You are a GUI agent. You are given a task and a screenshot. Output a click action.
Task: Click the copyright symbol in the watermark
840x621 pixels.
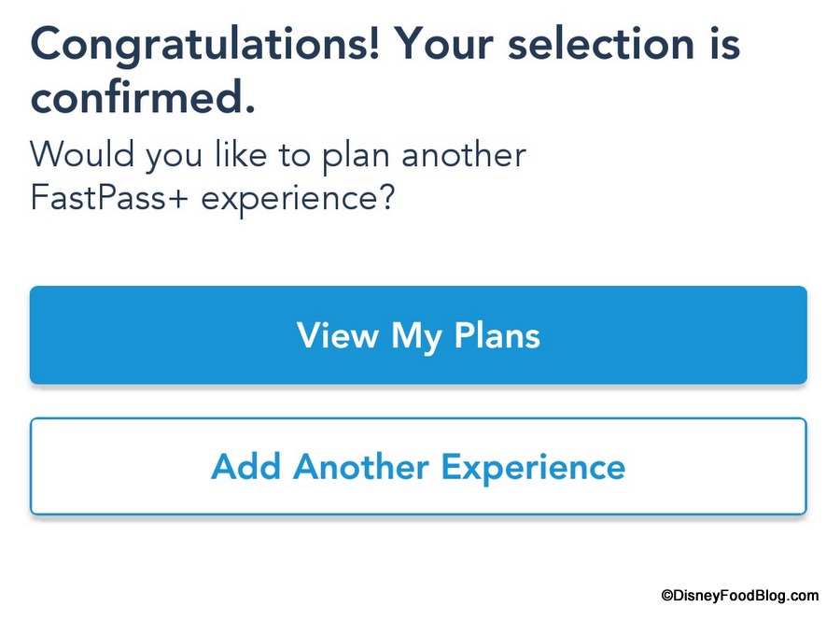click(668, 596)
